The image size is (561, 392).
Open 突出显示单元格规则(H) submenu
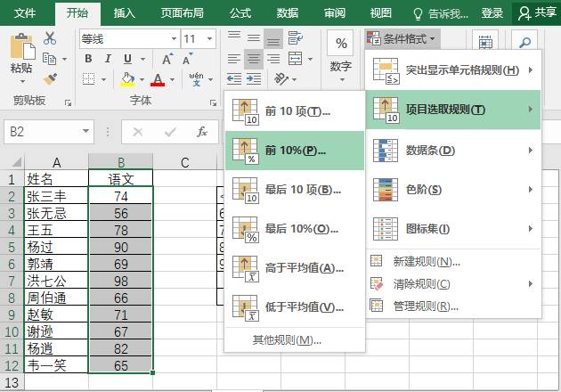[x=453, y=70]
